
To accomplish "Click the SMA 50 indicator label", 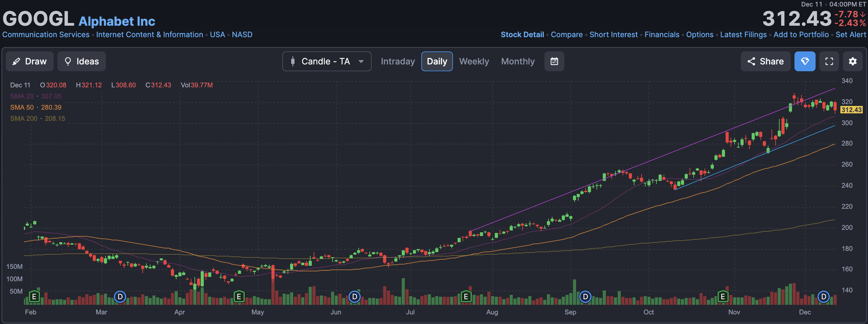I will [x=22, y=107].
